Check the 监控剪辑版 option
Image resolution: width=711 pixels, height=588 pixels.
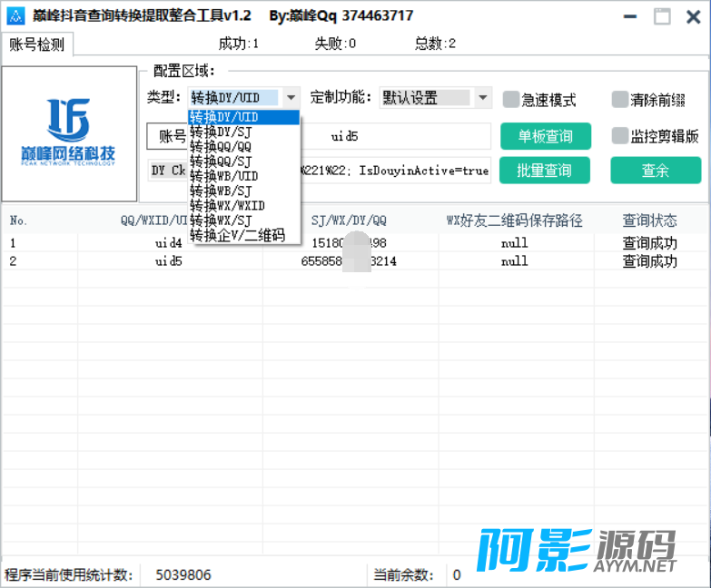coord(620,136)
